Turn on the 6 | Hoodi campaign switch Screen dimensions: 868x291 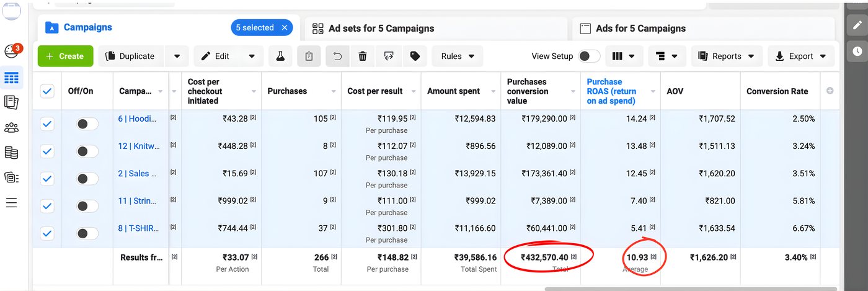click(x=87, y=124)
